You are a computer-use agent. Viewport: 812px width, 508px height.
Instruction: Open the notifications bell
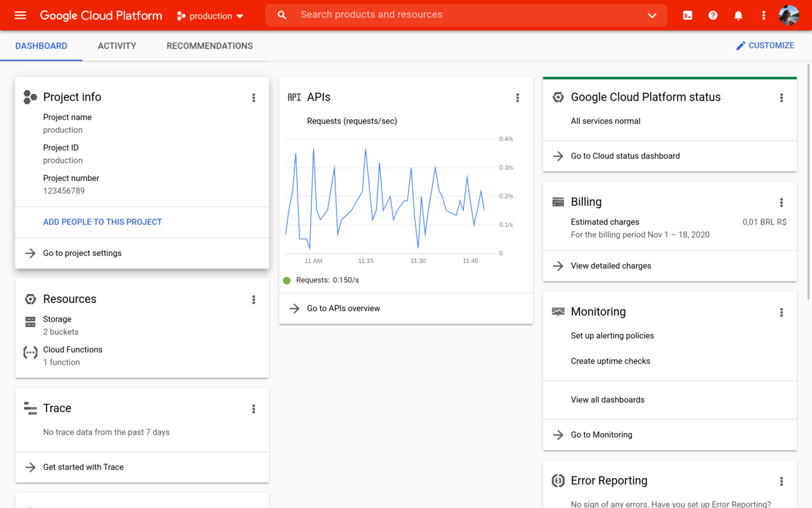[x=738, y=15]
